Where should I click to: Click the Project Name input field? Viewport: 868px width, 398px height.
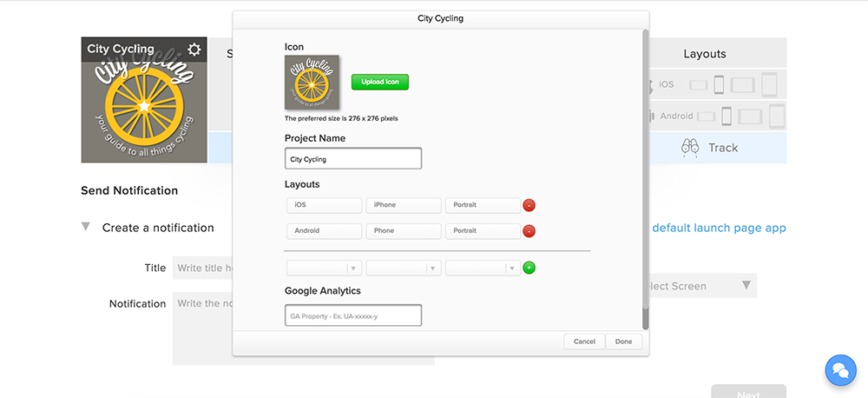click(x=353, y=158)
